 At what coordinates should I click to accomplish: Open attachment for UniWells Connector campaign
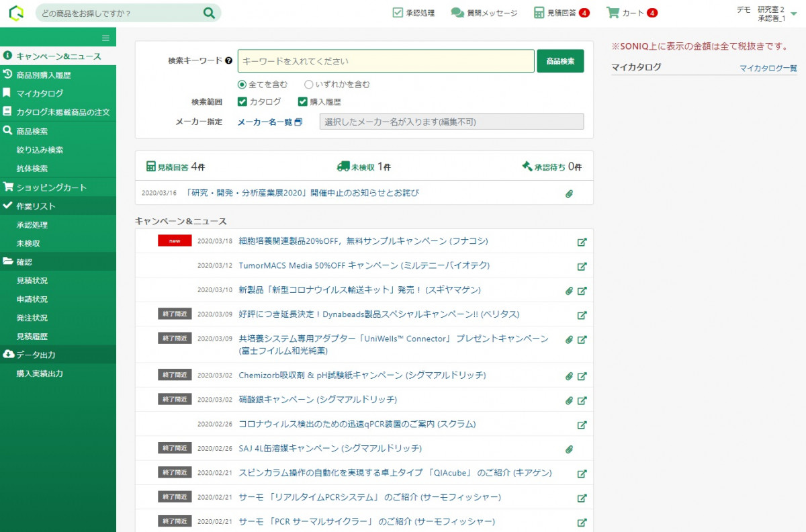pos(569,340)
